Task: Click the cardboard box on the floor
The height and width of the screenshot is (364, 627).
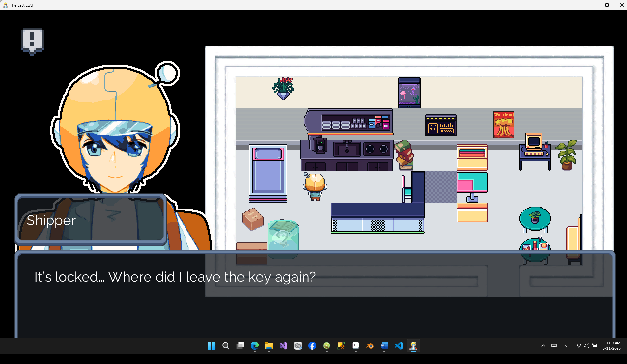Action: tap(252, 219)
